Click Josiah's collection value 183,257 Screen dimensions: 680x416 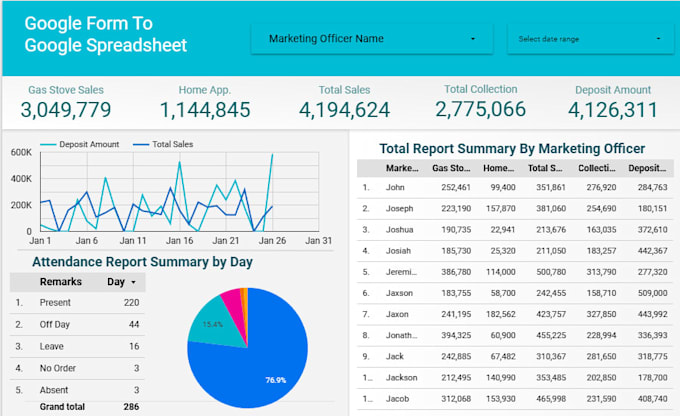click(x=602, y=251)
